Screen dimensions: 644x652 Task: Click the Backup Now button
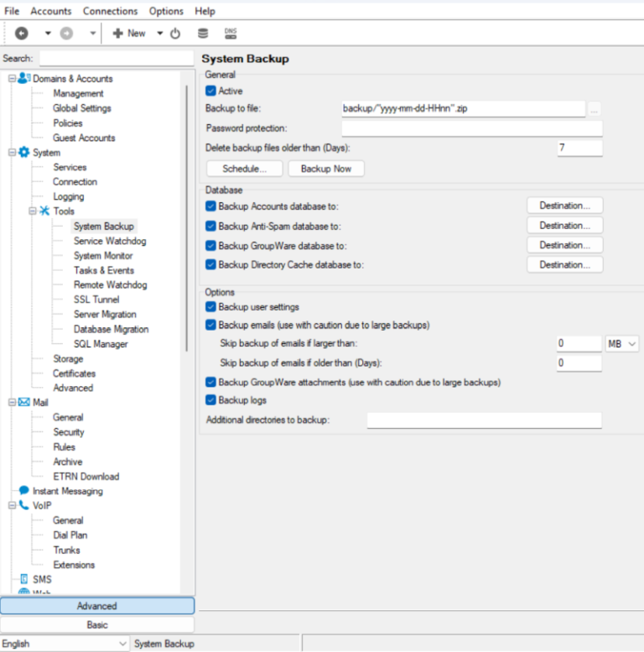tap(326, 169)
